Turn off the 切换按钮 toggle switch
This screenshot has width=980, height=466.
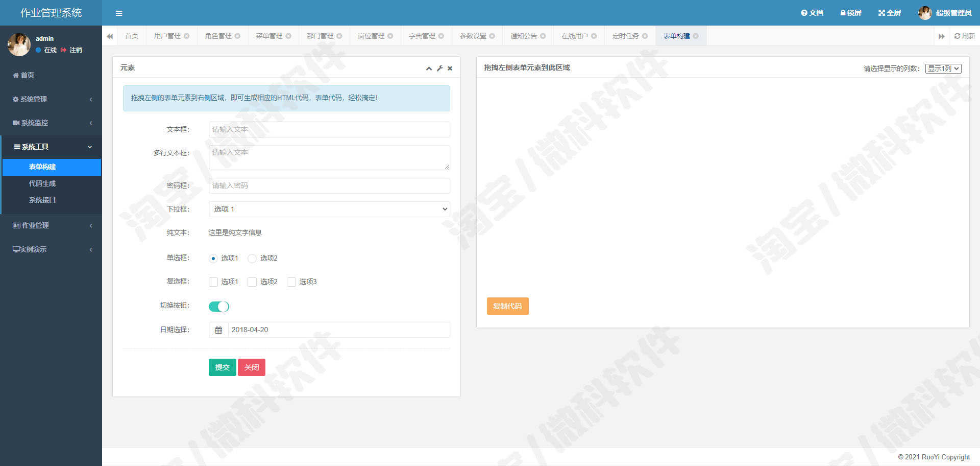coord(219,307)
